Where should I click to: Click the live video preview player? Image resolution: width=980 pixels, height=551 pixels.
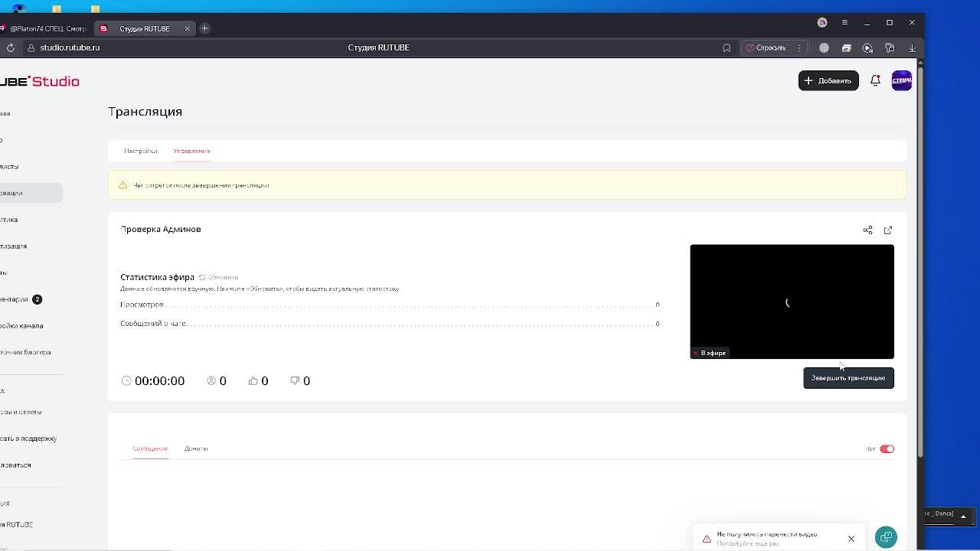point(792,302)
